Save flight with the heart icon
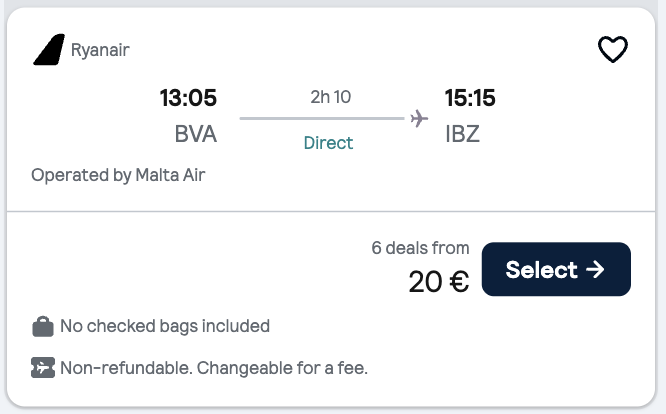This screenshot has height=414, width=666. (612, 49)
